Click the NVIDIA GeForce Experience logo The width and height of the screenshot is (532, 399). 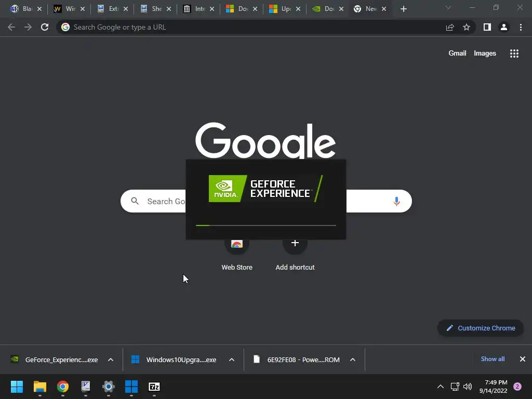(265, 189)
